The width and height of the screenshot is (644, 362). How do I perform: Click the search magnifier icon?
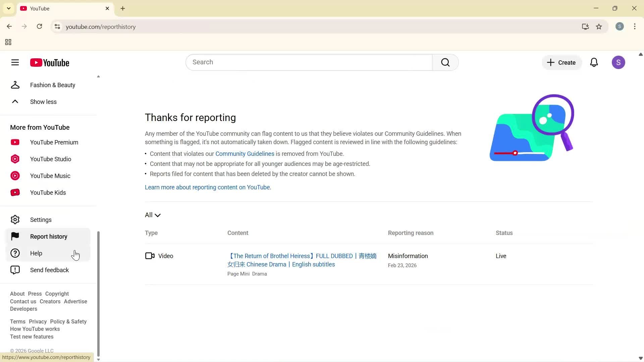point(445,62)
